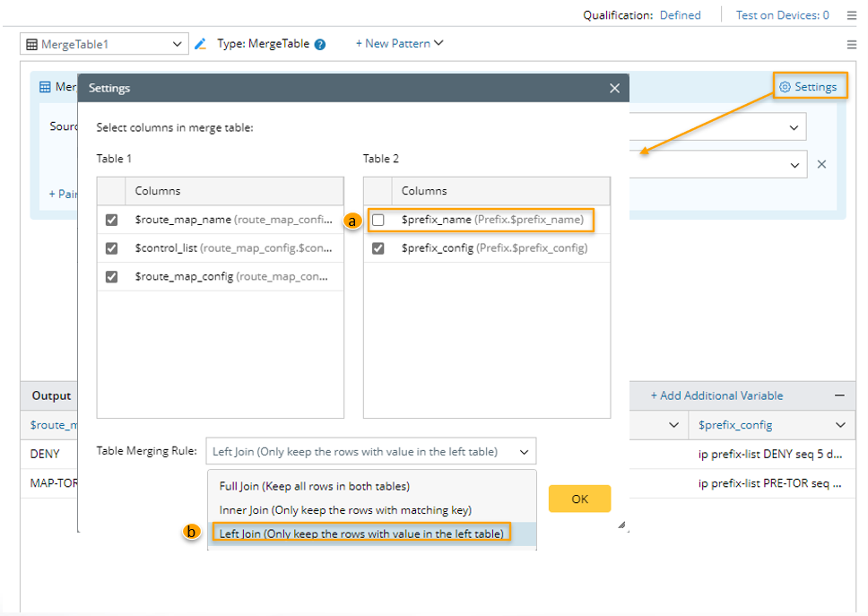Close the Settings dialog with the X
The image size is (868, 616).
coord(614,88)
